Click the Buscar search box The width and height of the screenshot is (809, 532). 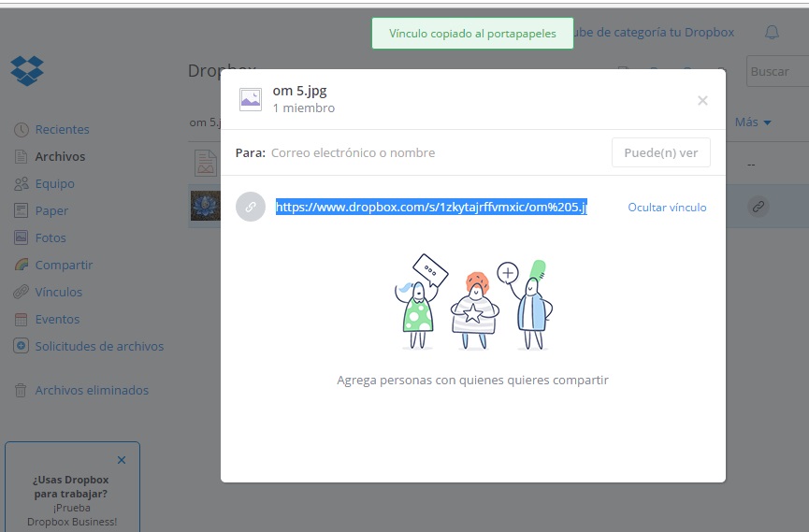(x=777, y=71)
